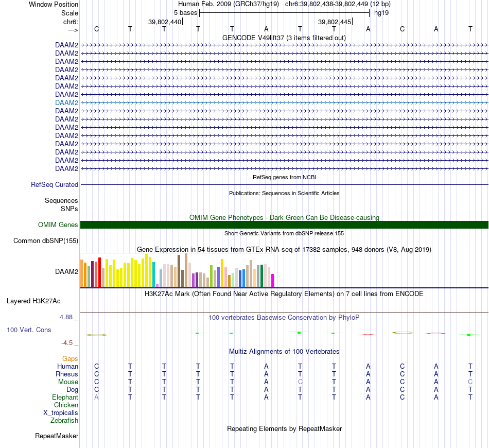Click the X_tropicalis alignment row label
489x448 pixels.
(61, 413)
